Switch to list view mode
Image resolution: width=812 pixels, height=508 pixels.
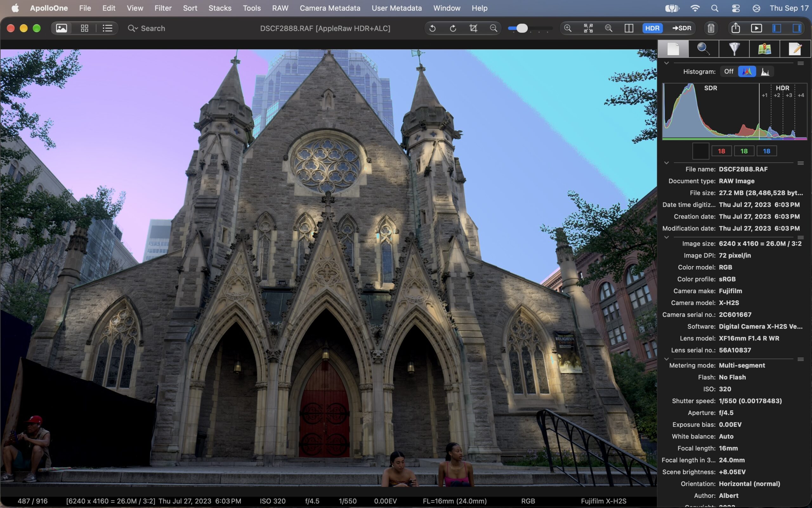tap(107, 28)
